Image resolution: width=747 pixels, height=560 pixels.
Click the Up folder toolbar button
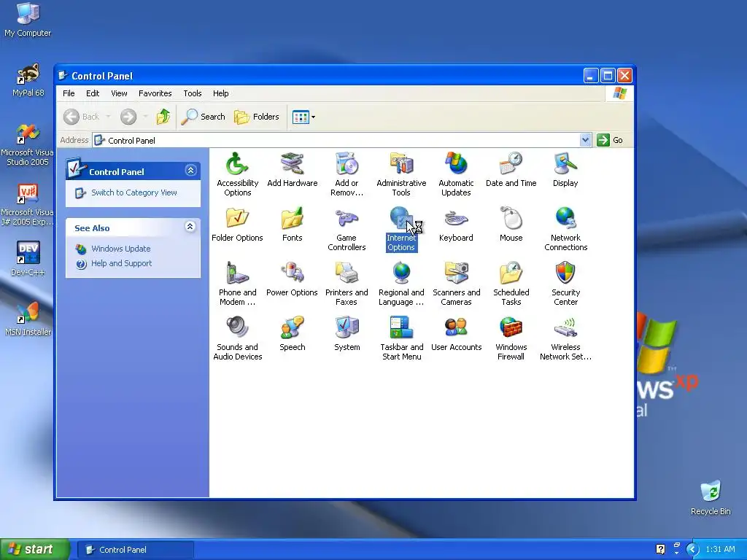tap(163, 117)
